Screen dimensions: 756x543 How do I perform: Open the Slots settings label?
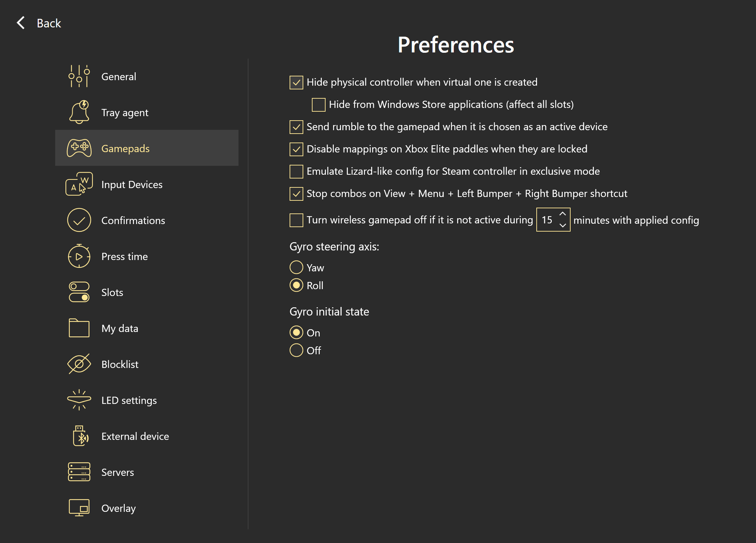click(x=112, y=292)
